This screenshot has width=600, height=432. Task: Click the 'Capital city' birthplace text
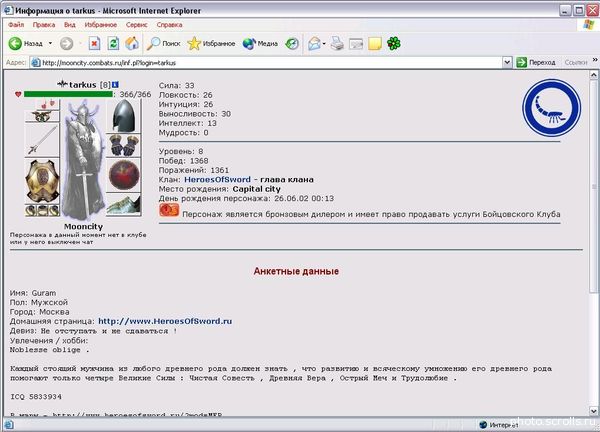click(256, 189)
